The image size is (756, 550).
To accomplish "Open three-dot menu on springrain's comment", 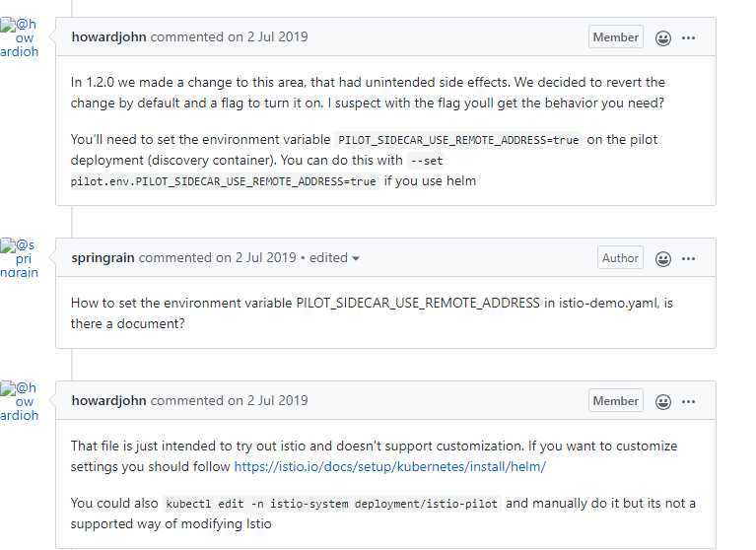I will click(x=688, y=259).
